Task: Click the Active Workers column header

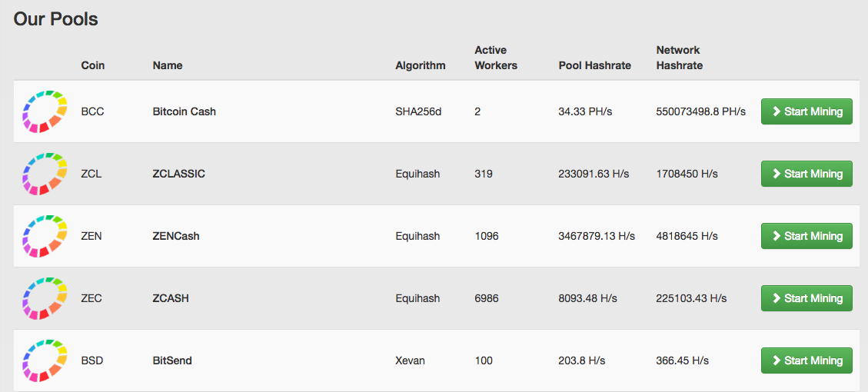Action: pos(496,58)
